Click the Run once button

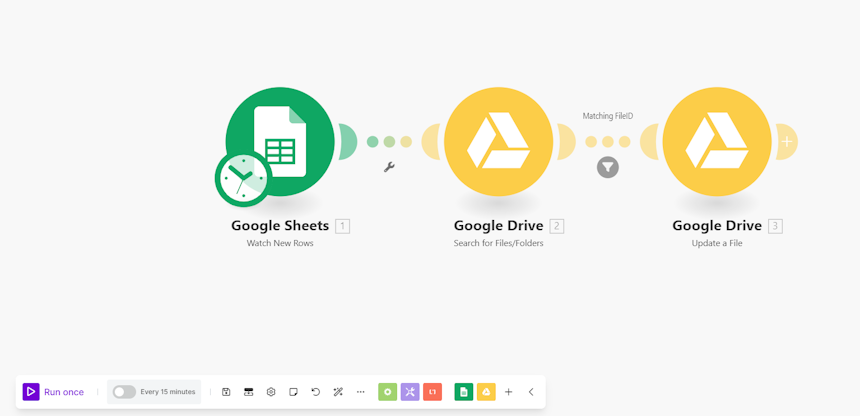pos(54,392)
